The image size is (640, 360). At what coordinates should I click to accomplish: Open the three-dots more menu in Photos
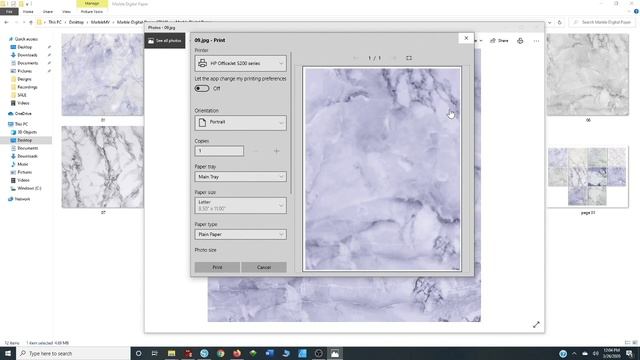pos(536,41)
